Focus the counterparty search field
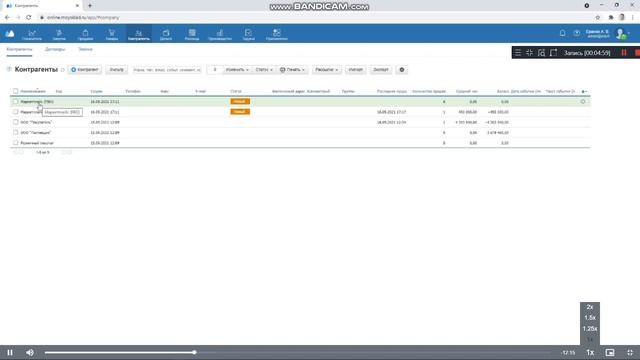The width and height of the screenshot is (640, 360). click(167, 70)
